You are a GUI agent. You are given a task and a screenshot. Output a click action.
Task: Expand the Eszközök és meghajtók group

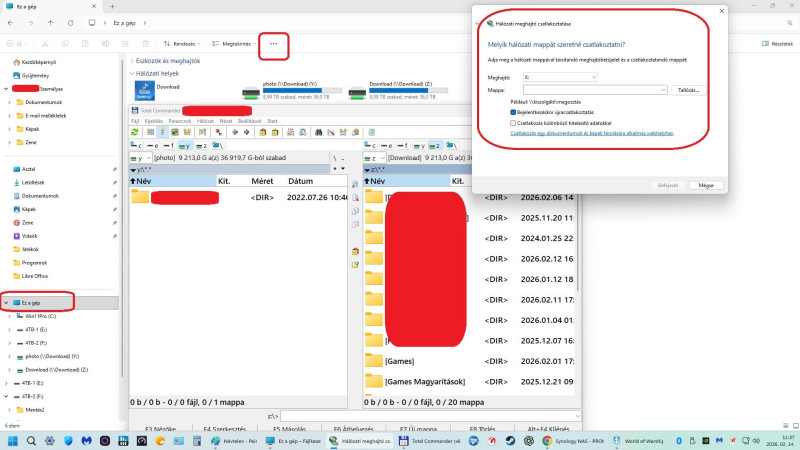tap(132, 61)
